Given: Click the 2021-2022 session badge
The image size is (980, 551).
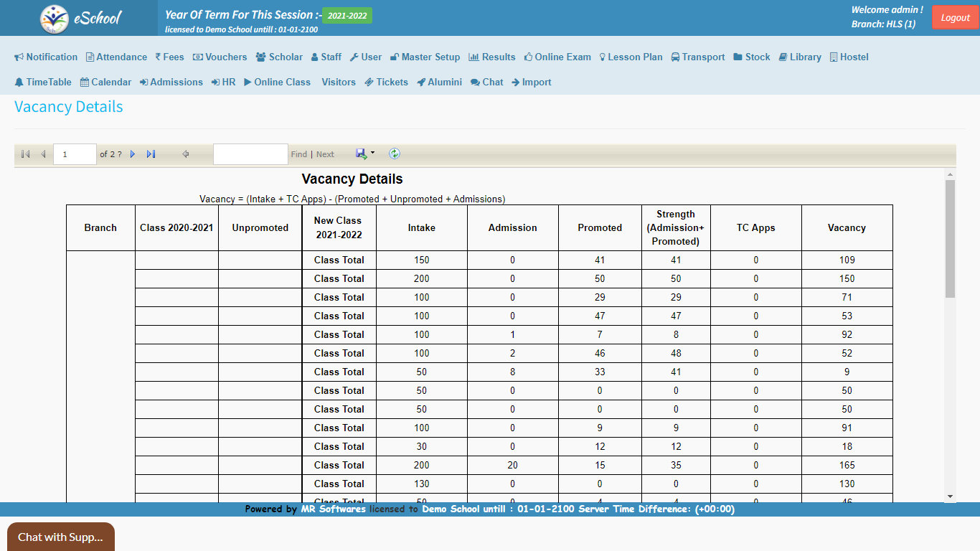Looking at the screenshot, I should (x=347, y=16).
